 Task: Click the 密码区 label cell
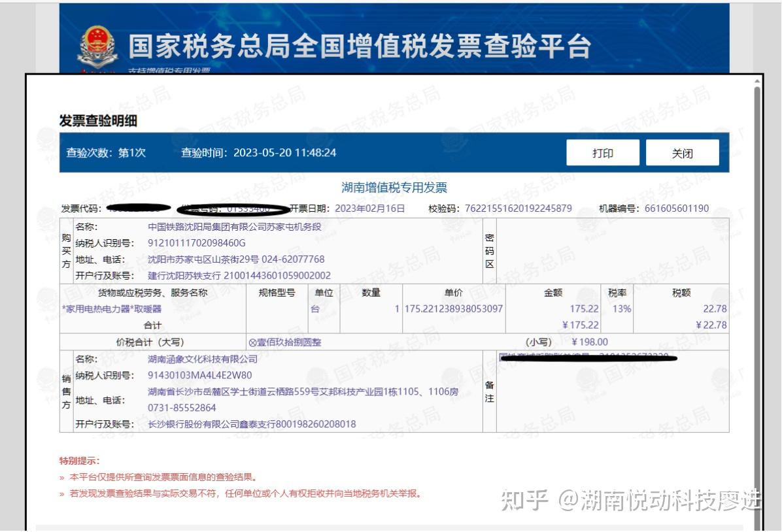pyautogui.click(x=489, y=251)
